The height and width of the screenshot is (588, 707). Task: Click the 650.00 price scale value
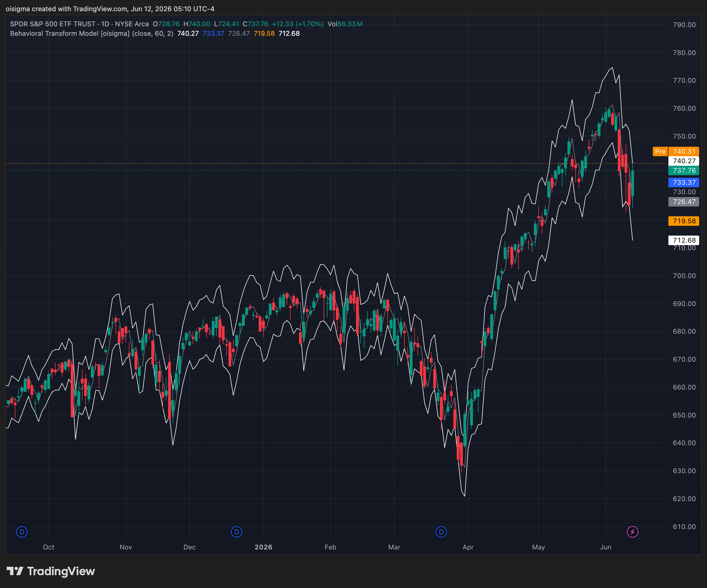click(684, 415)
